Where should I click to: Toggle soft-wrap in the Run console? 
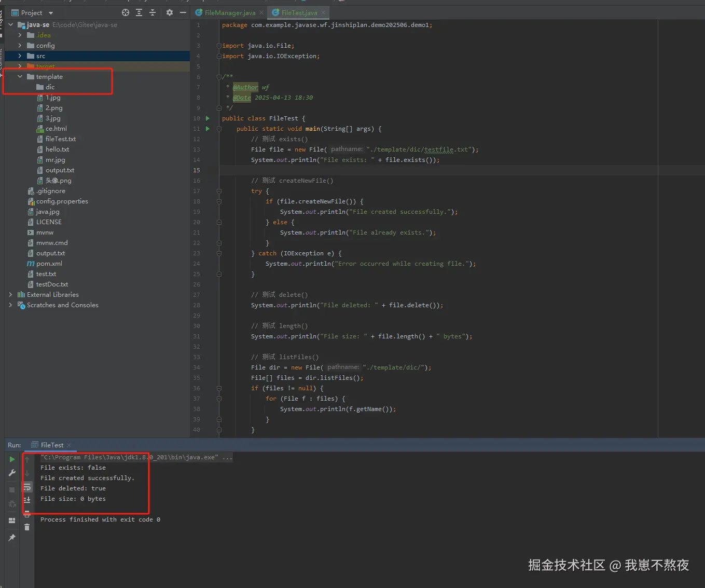[27, 487]
